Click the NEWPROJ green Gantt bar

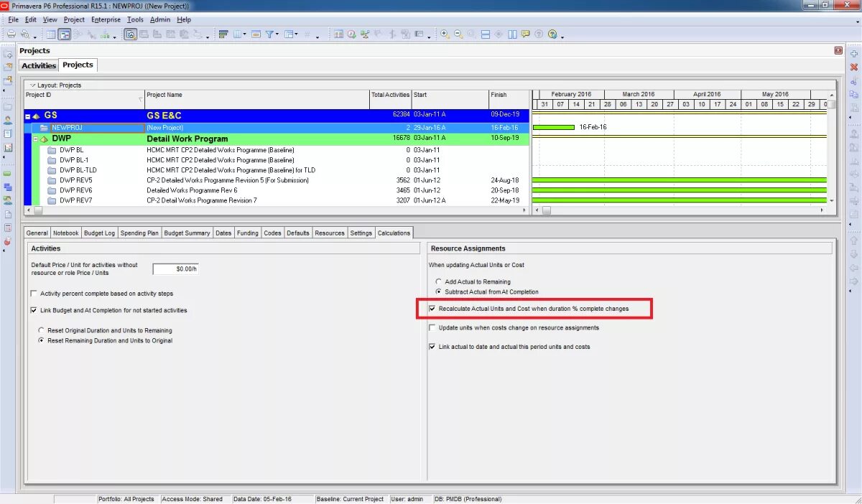point(554,127)
